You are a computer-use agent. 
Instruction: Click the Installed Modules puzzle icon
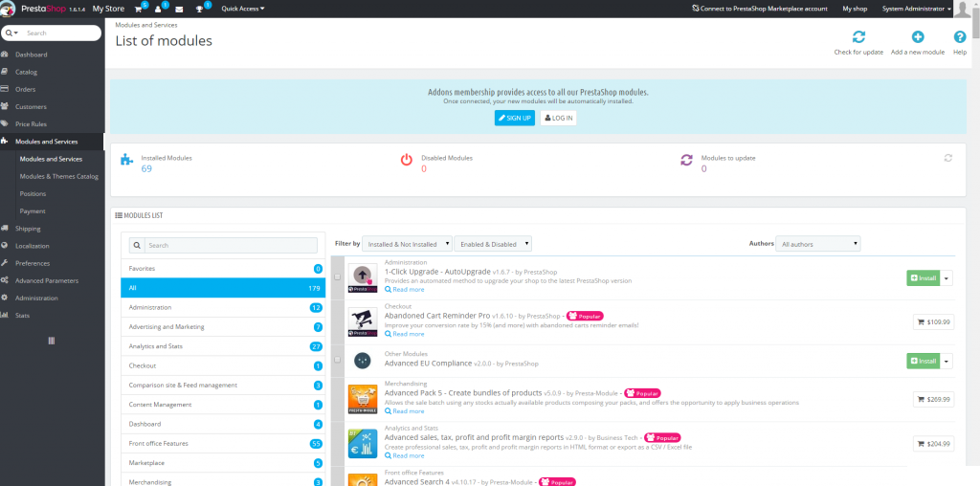127,160
